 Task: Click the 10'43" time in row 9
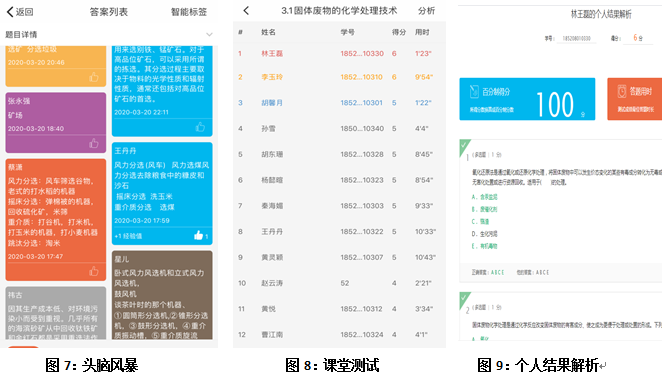coord(425,257)
